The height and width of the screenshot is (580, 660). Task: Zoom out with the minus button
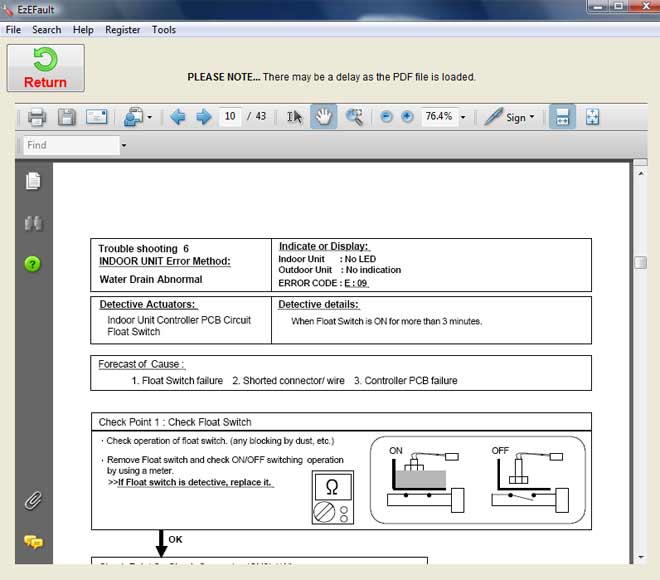pyautogui.click(x=386, y=117)
